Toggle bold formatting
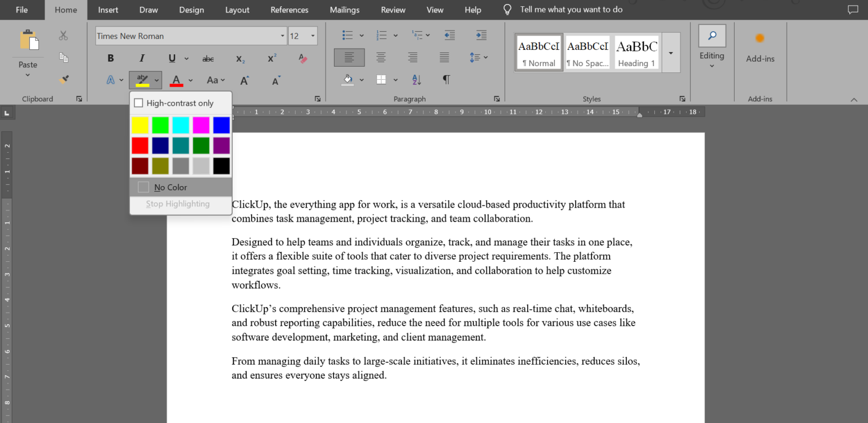868x423 pixels. click(111, 57)
